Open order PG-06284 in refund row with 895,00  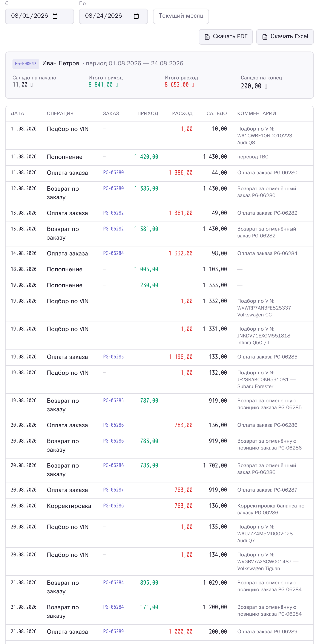pos(113,583)
